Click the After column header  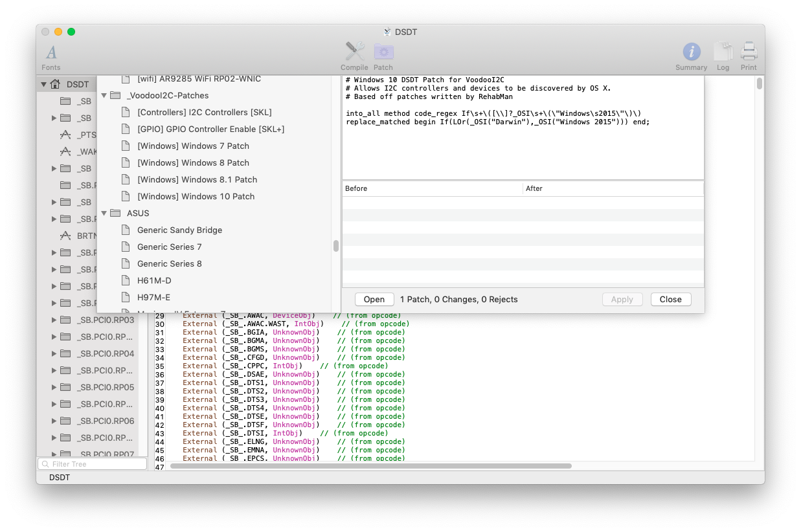click(x=613, y=188)
